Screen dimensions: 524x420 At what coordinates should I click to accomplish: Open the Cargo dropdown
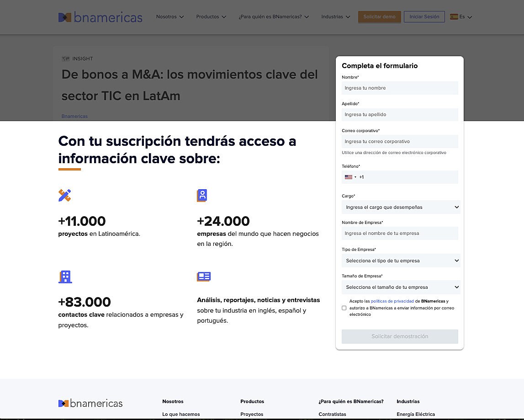(401, 207)
